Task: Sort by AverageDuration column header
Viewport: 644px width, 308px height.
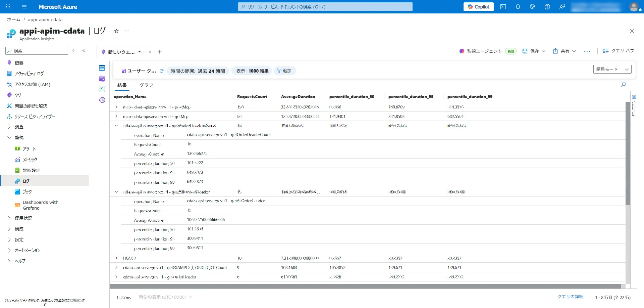Action: tap(298, 97)
